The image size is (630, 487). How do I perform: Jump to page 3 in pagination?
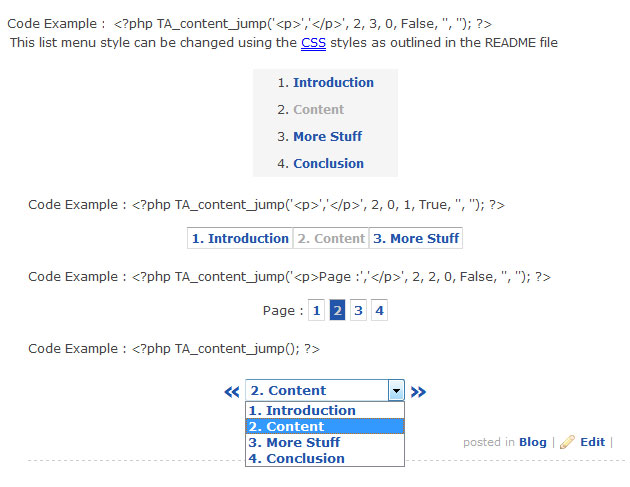click(x=358, y=310)
